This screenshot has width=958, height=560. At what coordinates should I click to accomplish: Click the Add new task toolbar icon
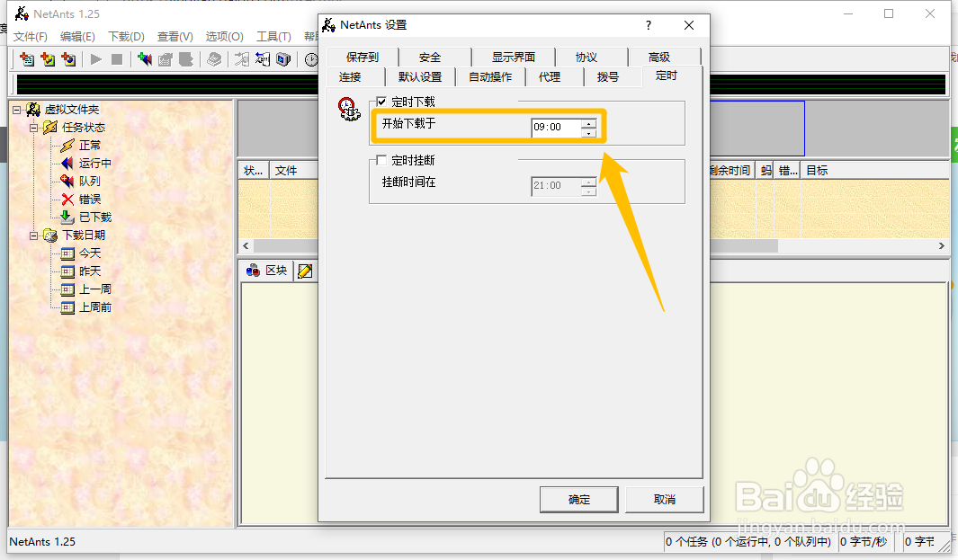27,59
